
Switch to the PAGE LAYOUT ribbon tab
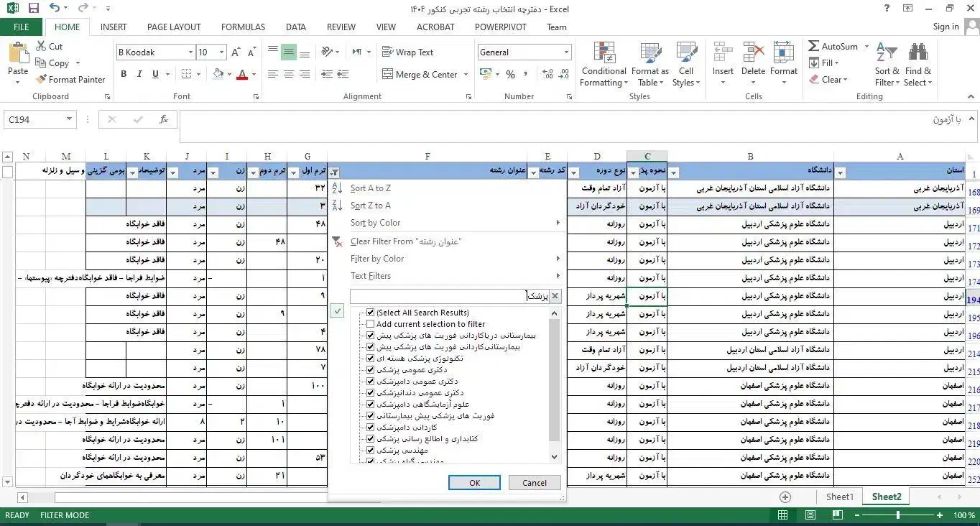click(174, 27)
